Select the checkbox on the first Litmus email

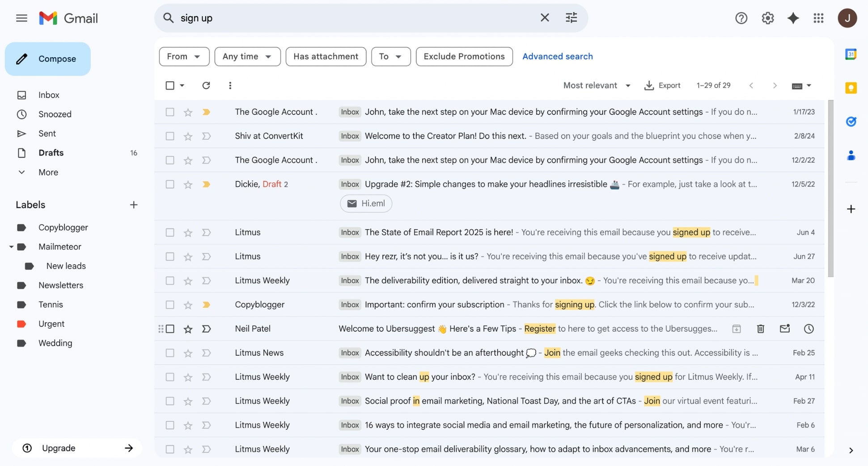pos(169,232)
